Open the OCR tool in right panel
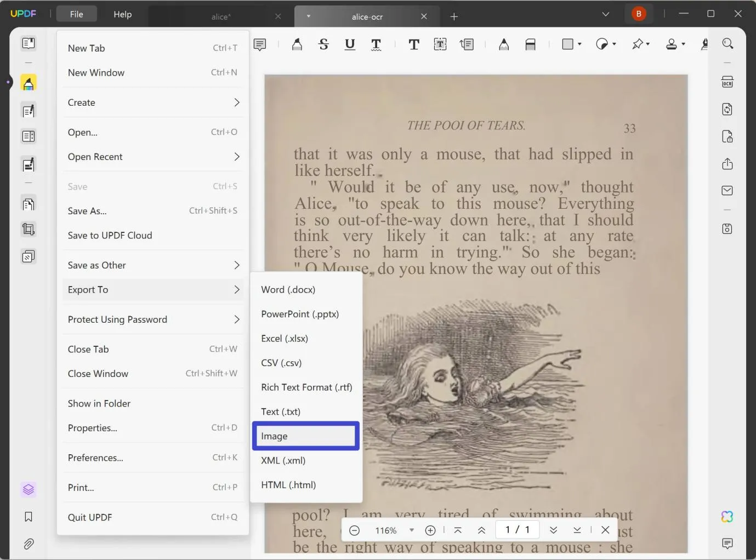The image size is (756, 560). click(x=727, y=81)
